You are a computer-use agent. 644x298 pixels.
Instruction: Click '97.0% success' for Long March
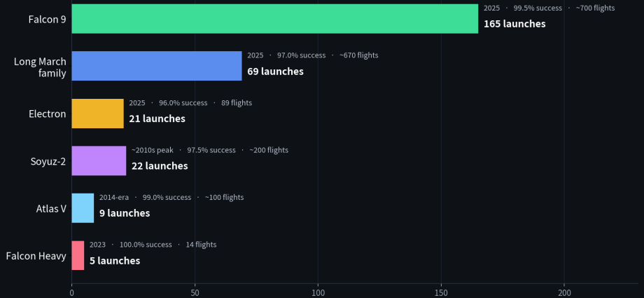[x=301, y=55]
